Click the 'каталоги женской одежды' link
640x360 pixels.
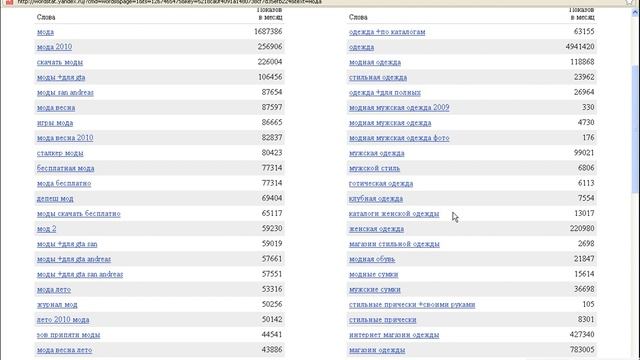tap(394, 213)
